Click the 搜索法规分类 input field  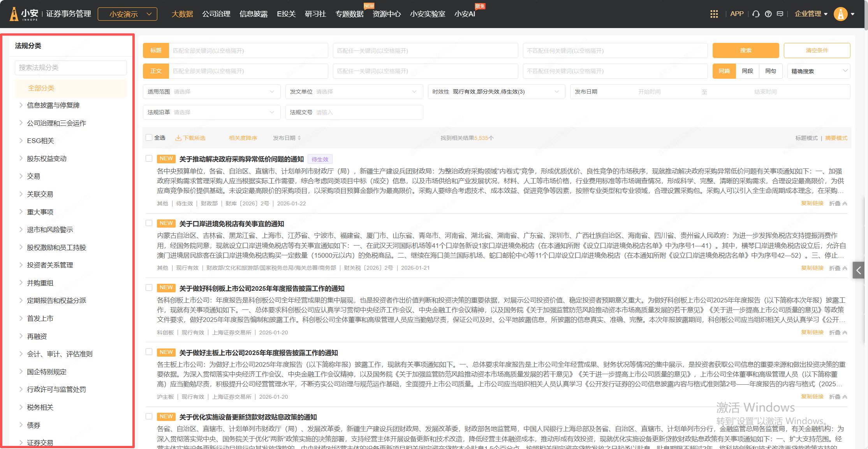[71, 68]
